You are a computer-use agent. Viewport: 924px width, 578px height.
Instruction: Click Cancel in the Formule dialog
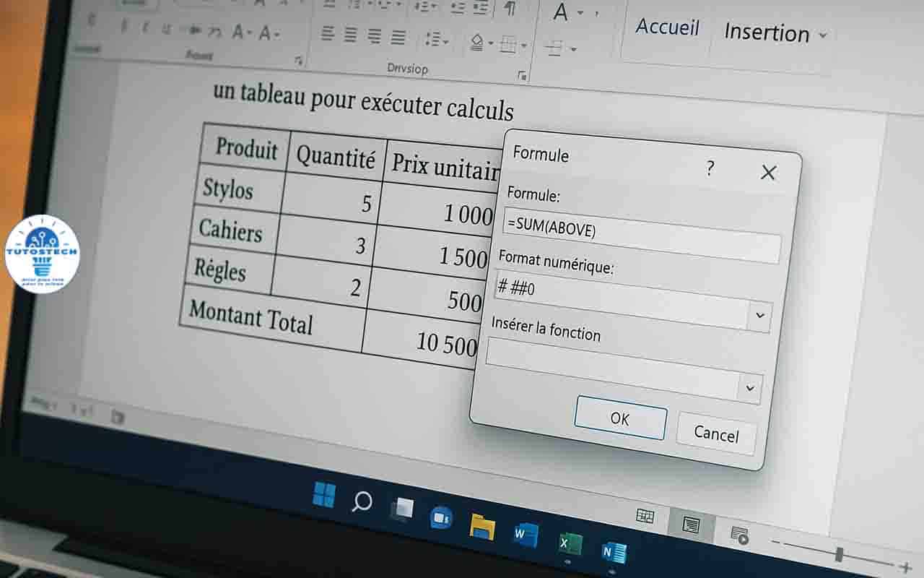pos(716,433)
